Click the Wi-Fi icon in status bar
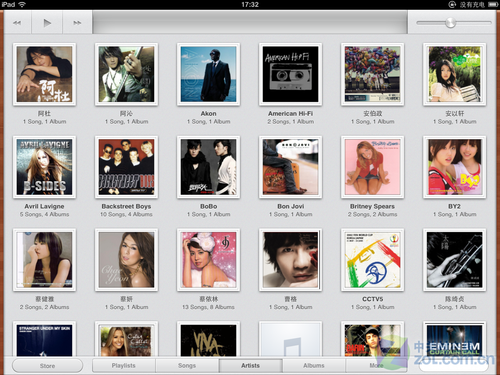The image size is (500, 375). pyautogui.click(x=22, y=4)
